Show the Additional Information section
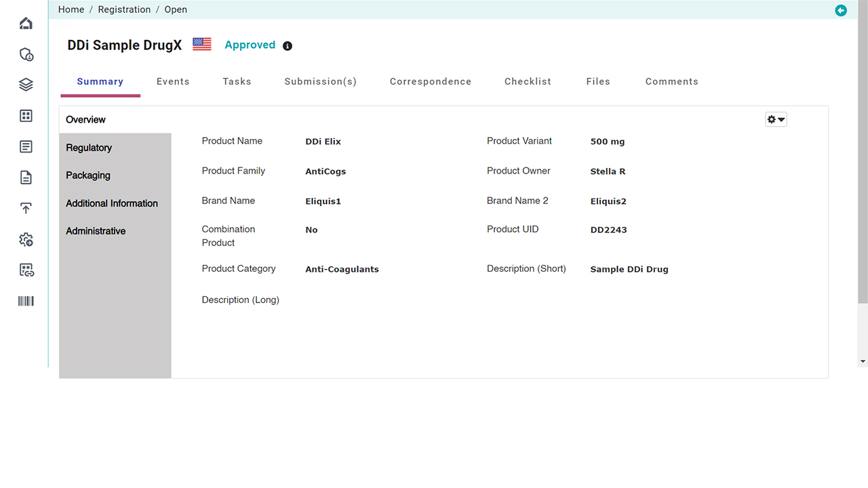Screen dimensions: 868x488 tap(112, 203)
